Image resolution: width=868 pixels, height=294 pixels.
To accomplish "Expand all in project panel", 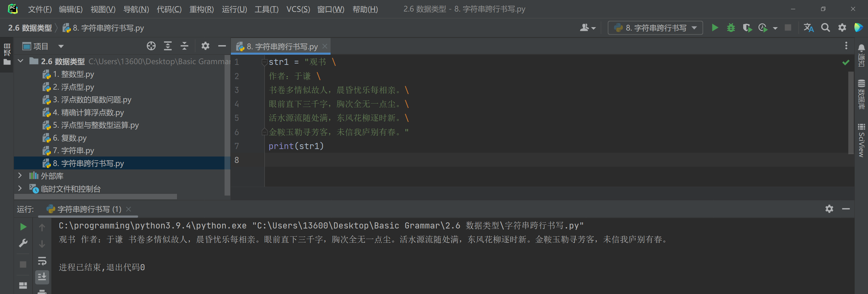I will 168,46.
